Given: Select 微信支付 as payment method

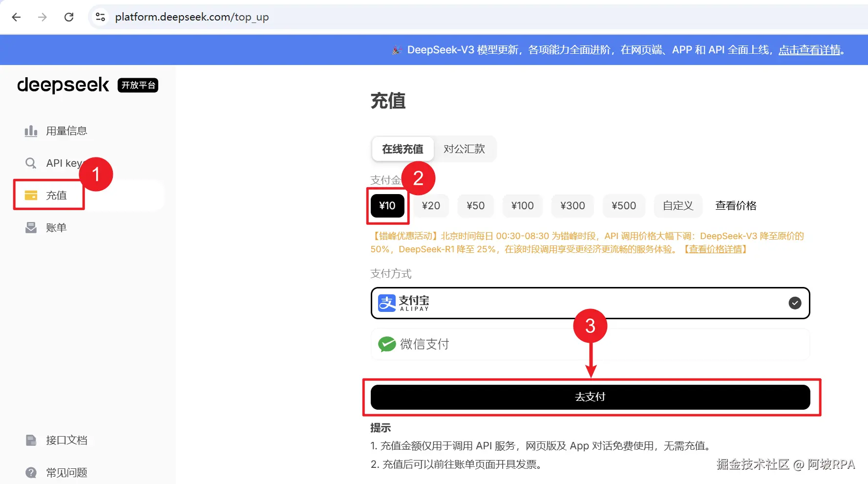Looking at the screenshot, I should click(590, 344).
